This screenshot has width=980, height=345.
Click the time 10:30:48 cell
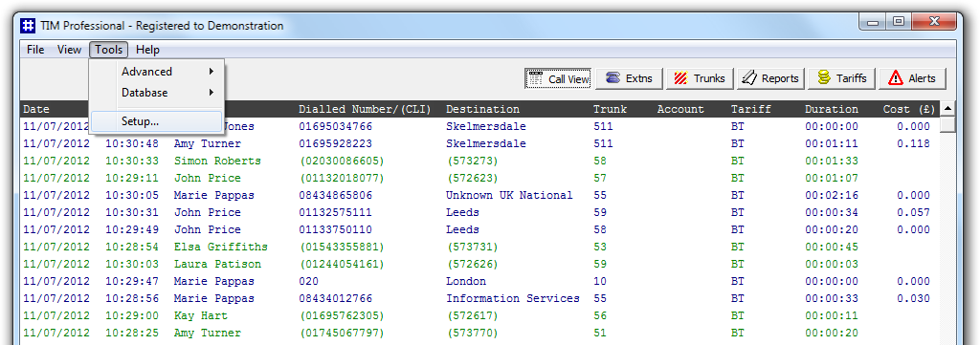tap(131, 143)
